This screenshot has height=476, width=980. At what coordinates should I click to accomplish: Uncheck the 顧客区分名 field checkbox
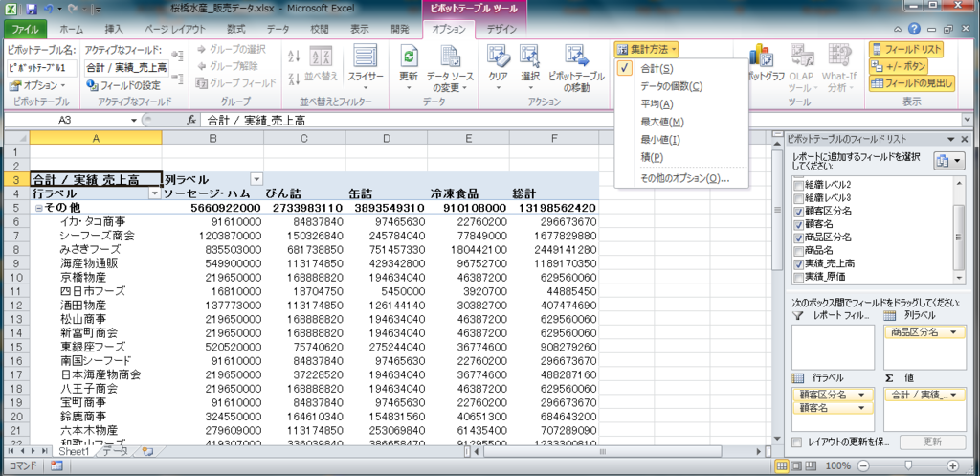tap(799, 212)
